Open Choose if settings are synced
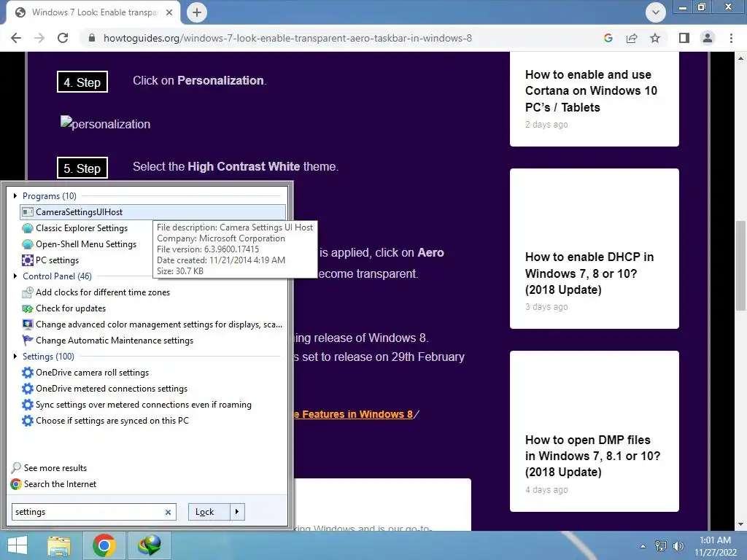 (x=105, y=421)
